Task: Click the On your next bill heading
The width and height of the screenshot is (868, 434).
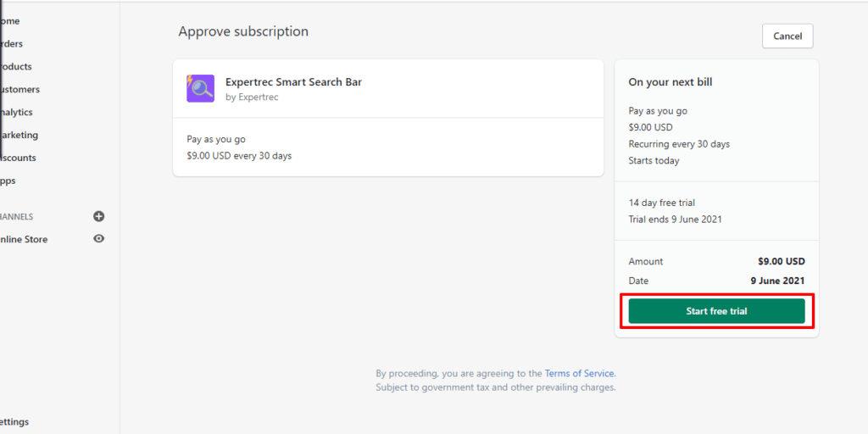Action: (x=670, y=82)
